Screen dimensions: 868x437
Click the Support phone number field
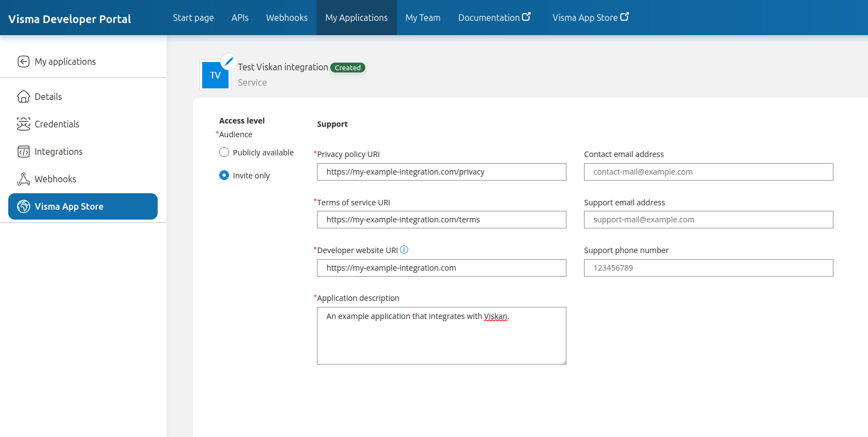[x=708, y=268]
